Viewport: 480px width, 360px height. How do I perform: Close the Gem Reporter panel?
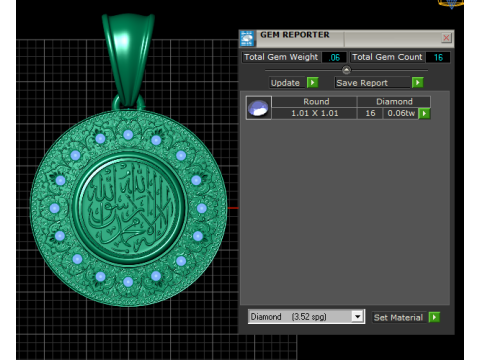pos(446,38)
